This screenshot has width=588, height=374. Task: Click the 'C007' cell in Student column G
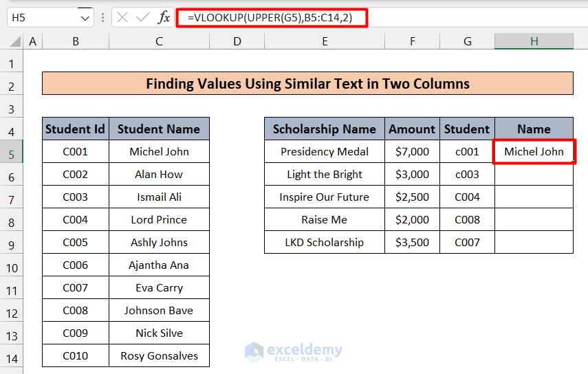(x=467, y=242)
